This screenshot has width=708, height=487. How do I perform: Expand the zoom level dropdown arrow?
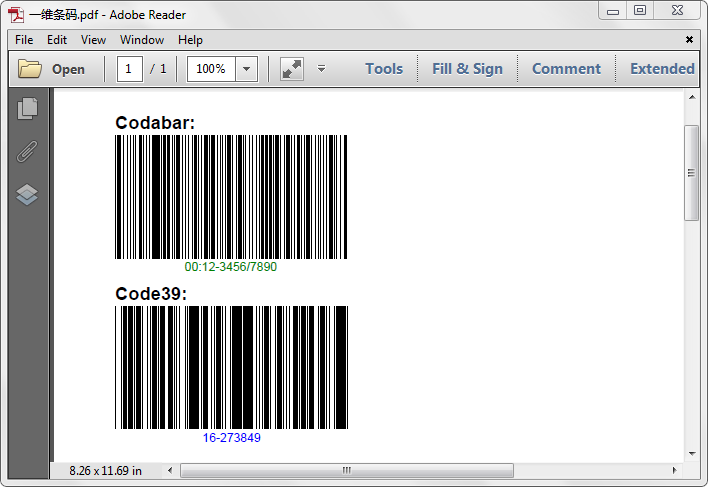point(247,69)
